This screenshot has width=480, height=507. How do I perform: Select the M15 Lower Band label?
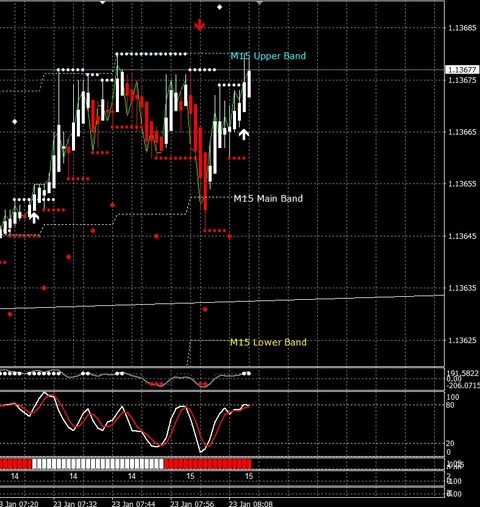point(268,342)
